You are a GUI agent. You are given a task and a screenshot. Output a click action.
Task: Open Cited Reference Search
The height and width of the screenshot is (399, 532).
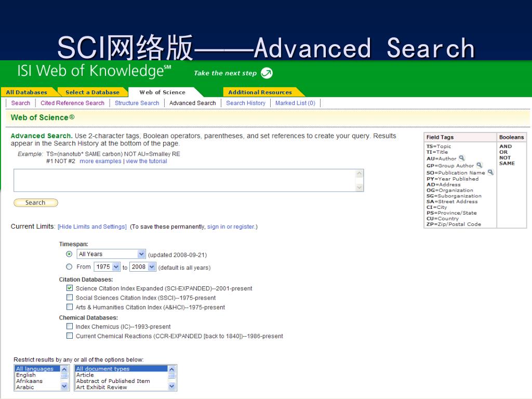(73, 103)
